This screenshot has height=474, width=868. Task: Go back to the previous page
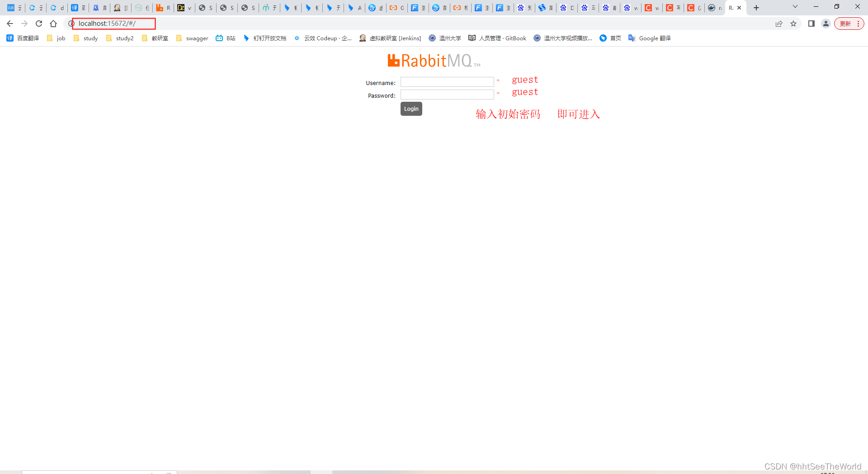(10, 24)
